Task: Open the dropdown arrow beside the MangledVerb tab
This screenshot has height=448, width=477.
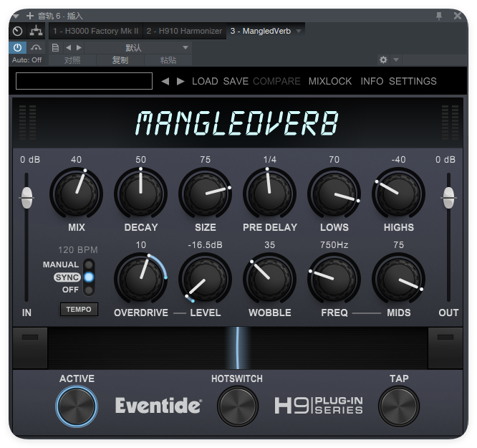Action: tap(299, 31)
